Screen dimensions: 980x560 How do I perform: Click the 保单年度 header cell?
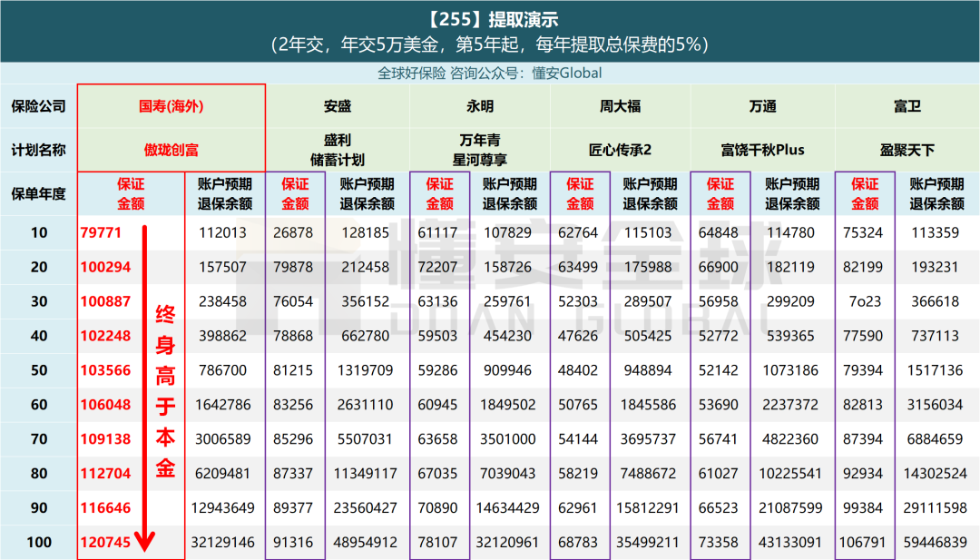39,193
